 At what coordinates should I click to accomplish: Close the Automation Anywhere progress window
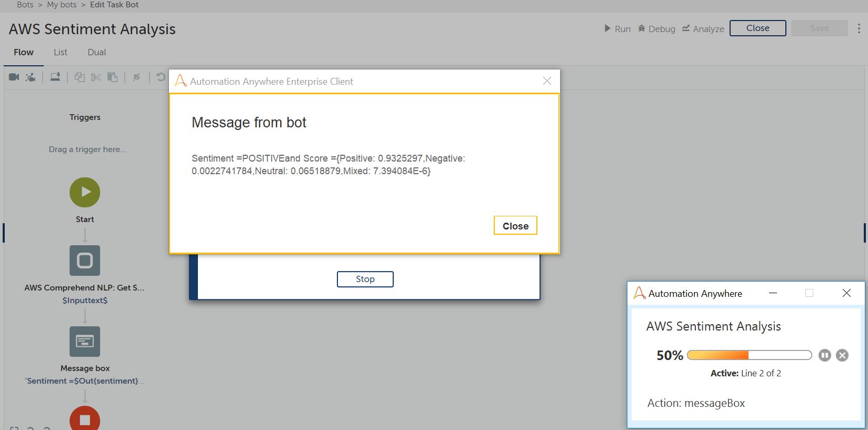click(846, 293)
